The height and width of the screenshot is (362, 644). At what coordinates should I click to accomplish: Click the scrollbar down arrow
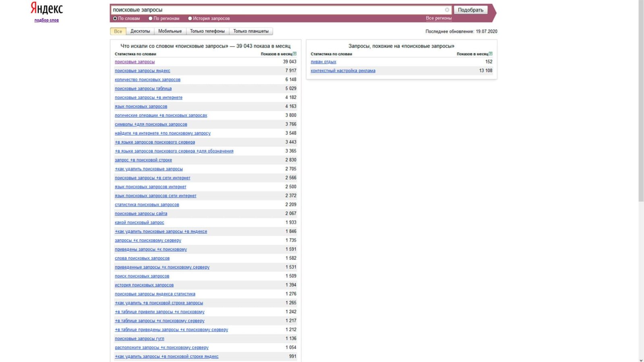pos(641,360)
